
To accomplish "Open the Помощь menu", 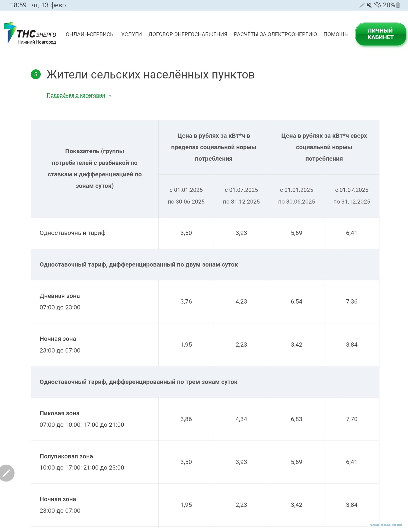I will pos(335,34).
